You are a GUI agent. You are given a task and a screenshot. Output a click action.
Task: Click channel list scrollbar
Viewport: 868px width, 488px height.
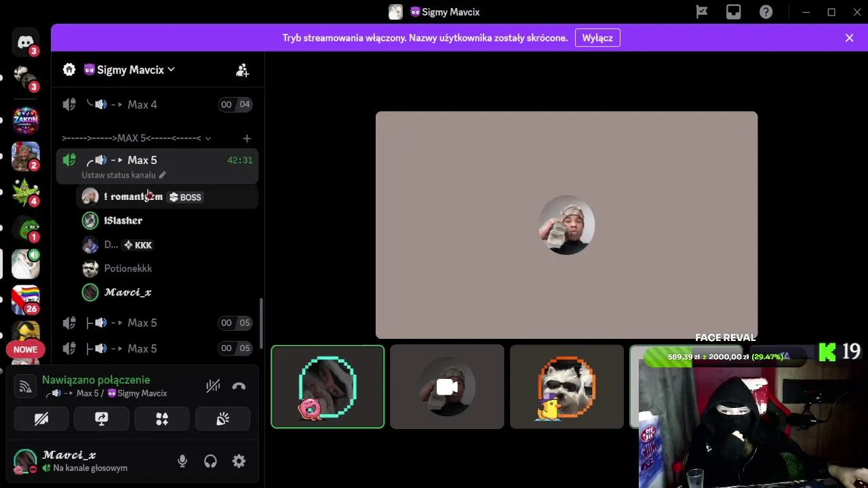tap(261, 323)
